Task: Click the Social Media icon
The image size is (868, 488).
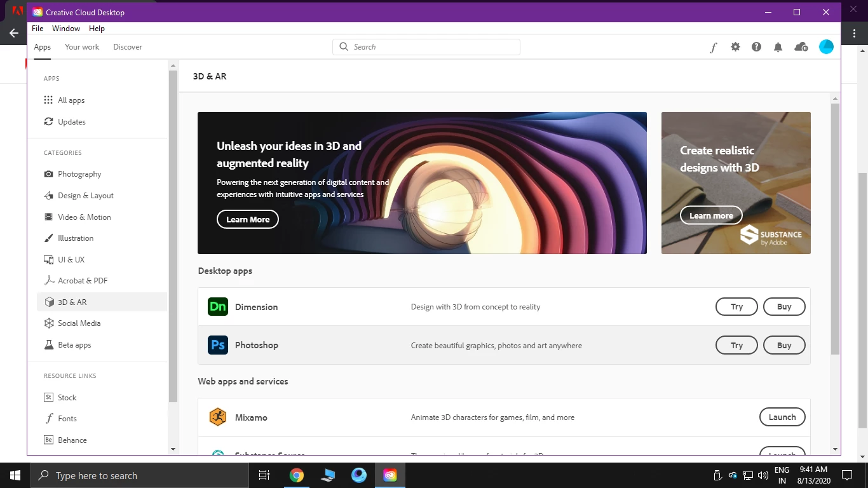Action: pos(48,323)
